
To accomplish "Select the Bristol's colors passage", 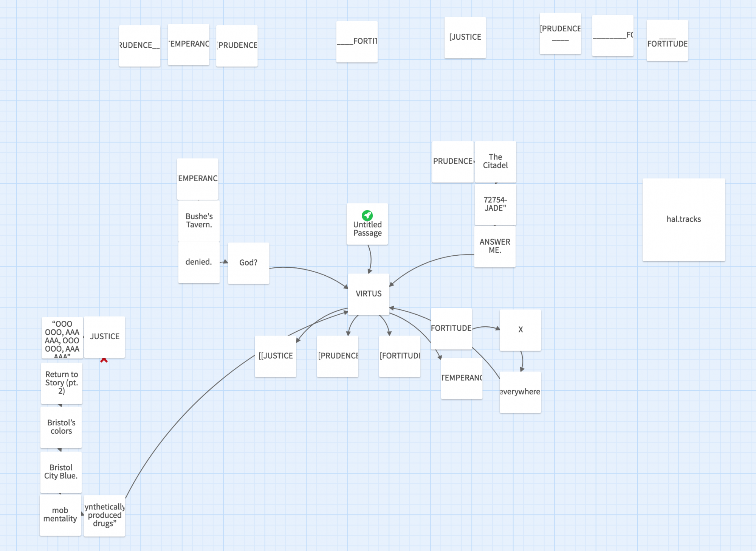I will [x=61, y=427].
